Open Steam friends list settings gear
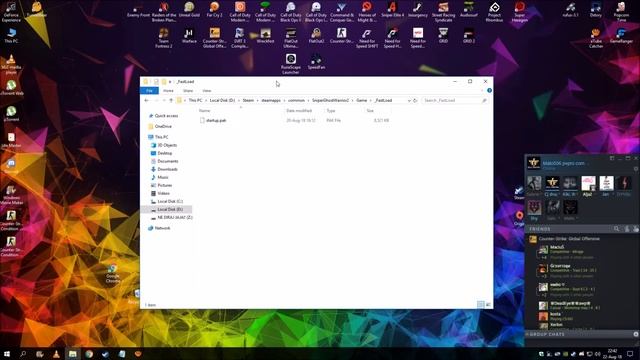The width and height of the screenshot is (640, 360). point(636,169)
